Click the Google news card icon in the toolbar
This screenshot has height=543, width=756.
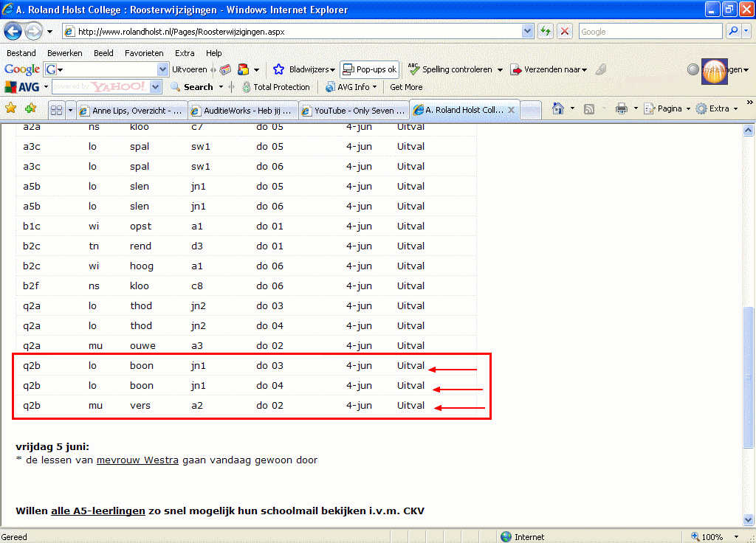(x=225, y=69)
